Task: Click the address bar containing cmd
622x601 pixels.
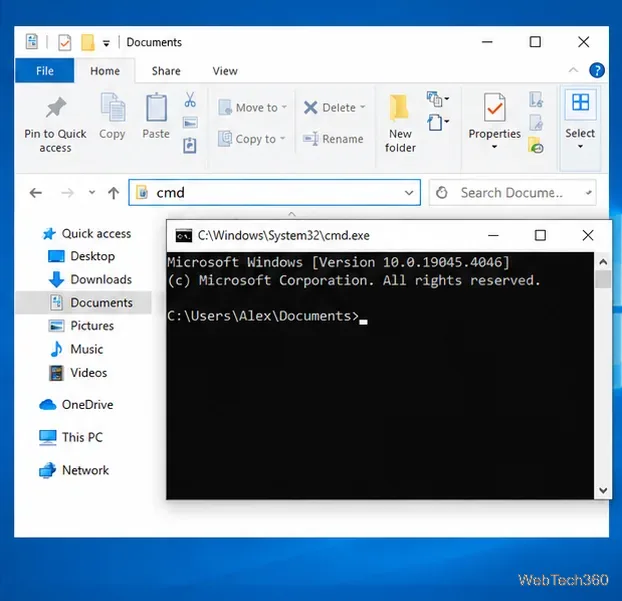Action: pyautogui.click(x=275, y=193)
